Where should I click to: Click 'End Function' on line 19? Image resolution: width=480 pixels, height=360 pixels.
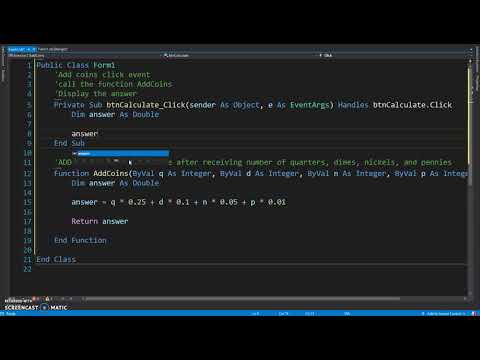click(x=80, y=240)
